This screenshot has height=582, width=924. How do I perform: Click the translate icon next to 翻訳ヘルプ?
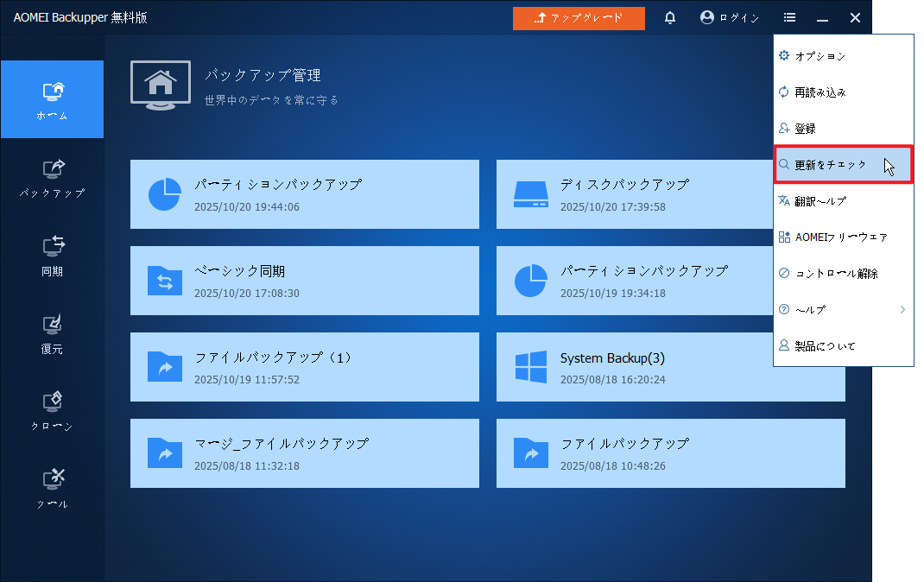click(x=784, y=200)
